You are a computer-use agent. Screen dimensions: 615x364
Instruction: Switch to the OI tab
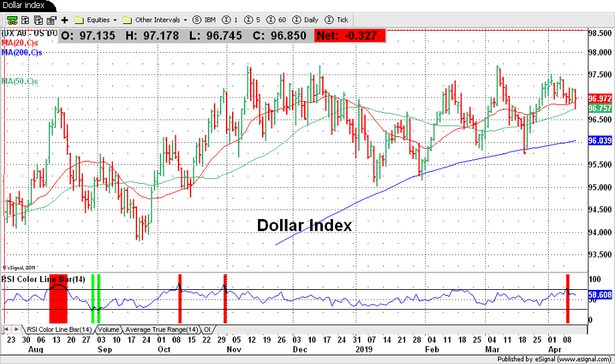[x=207, y=329]
